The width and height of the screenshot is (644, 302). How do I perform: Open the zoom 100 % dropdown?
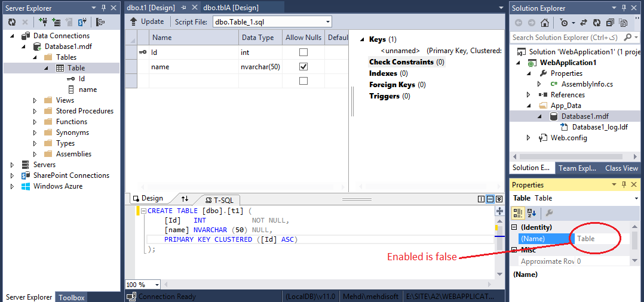(157, 284)
